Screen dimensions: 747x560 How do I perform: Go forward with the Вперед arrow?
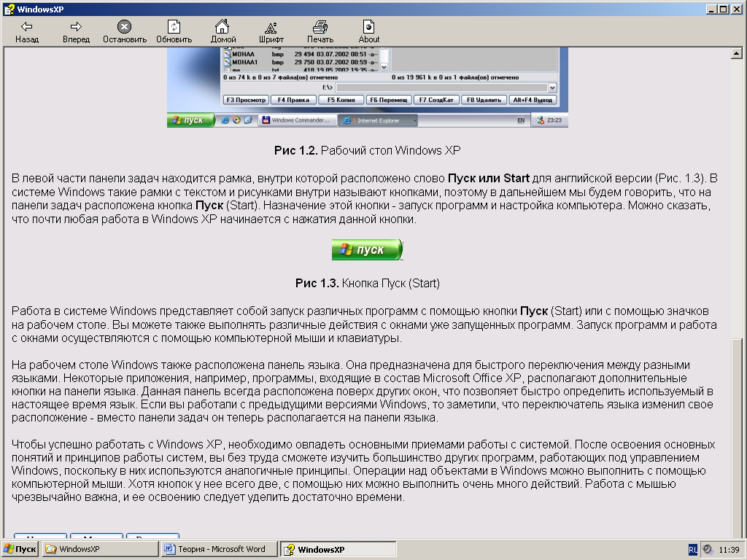click(76, 32)
